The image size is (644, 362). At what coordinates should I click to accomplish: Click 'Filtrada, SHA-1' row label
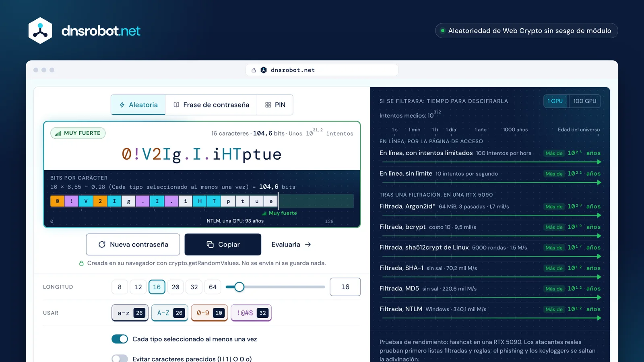(x=401, y=268)
